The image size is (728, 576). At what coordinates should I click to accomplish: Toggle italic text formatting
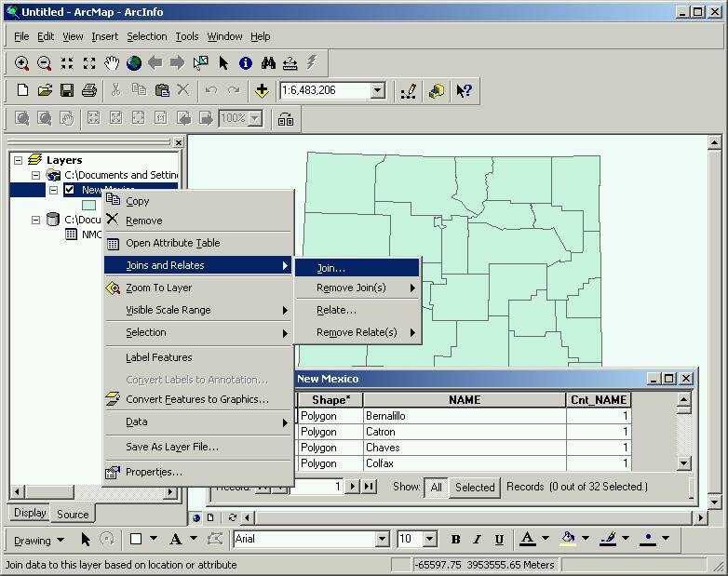click(477, 539)
